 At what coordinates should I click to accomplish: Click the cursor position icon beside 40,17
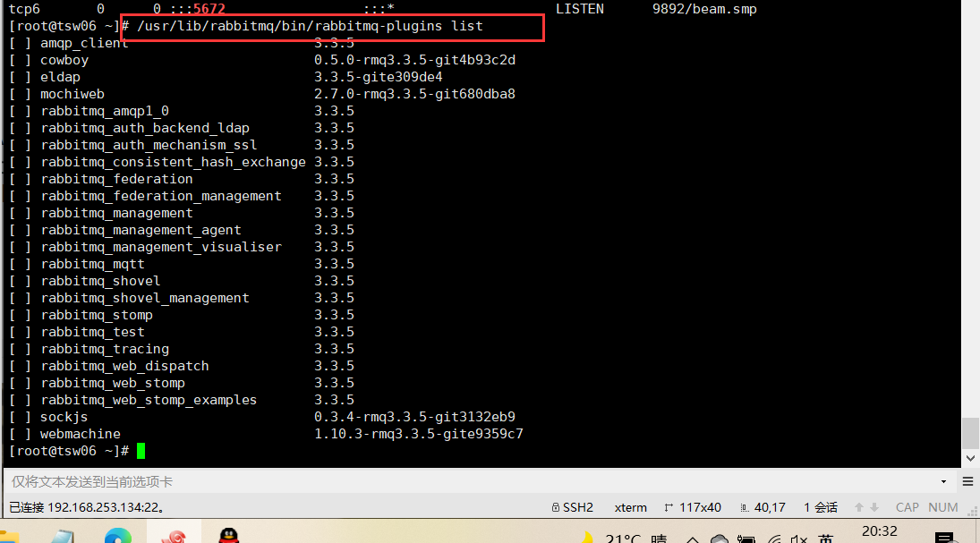(745, 507)
